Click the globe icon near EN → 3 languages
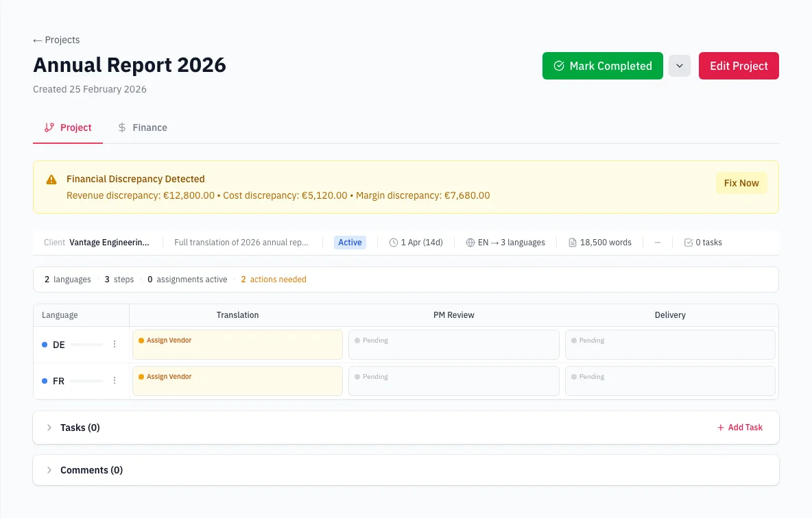 pos(470,242)
